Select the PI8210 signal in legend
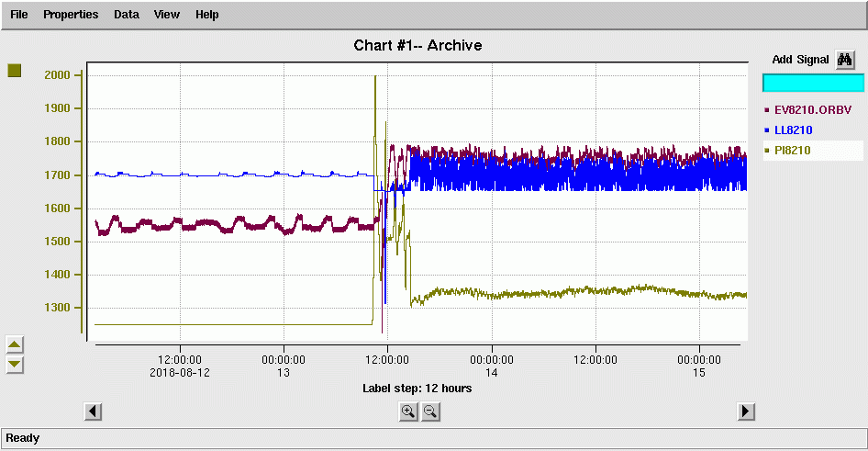Viewport: 868px width, 451px height. [x=792, y=151]
